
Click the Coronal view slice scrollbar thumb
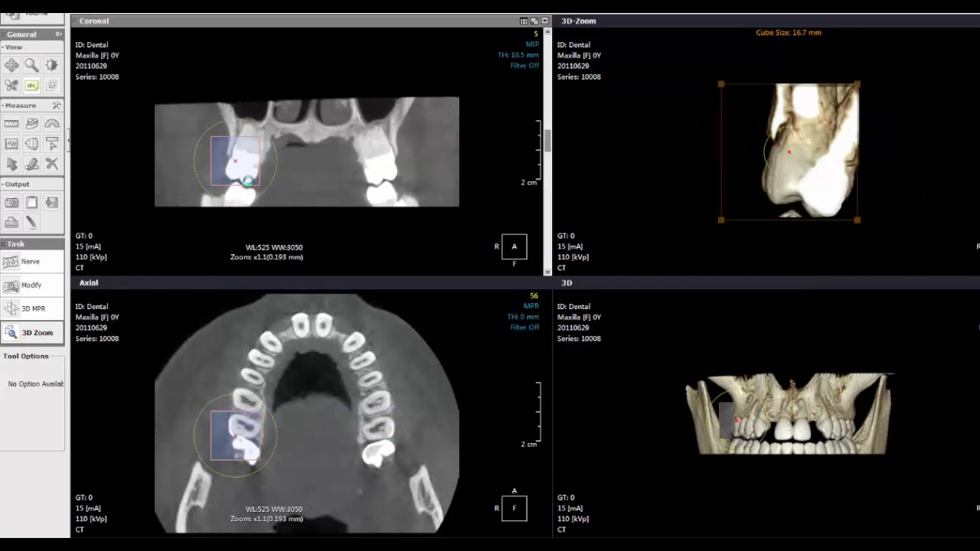coord(547,142)
